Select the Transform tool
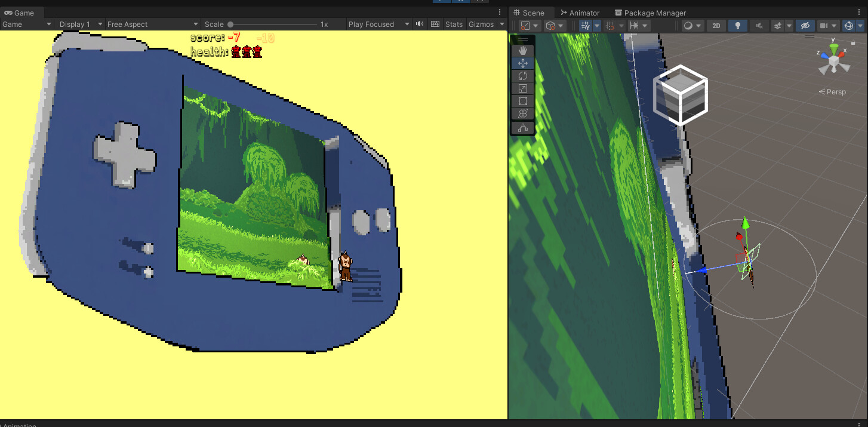This screenshot has width=868, height=427. (x=522, y=113)
